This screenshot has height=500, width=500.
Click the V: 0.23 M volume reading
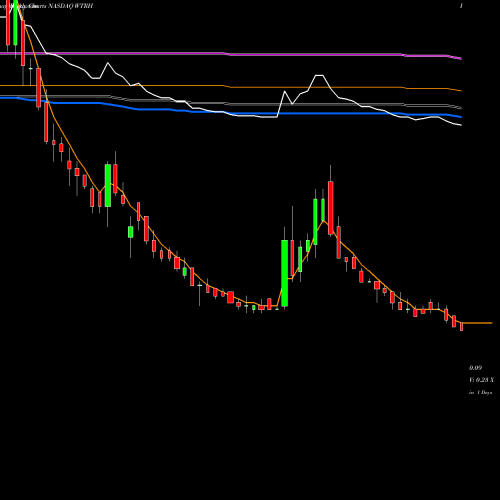481,380
